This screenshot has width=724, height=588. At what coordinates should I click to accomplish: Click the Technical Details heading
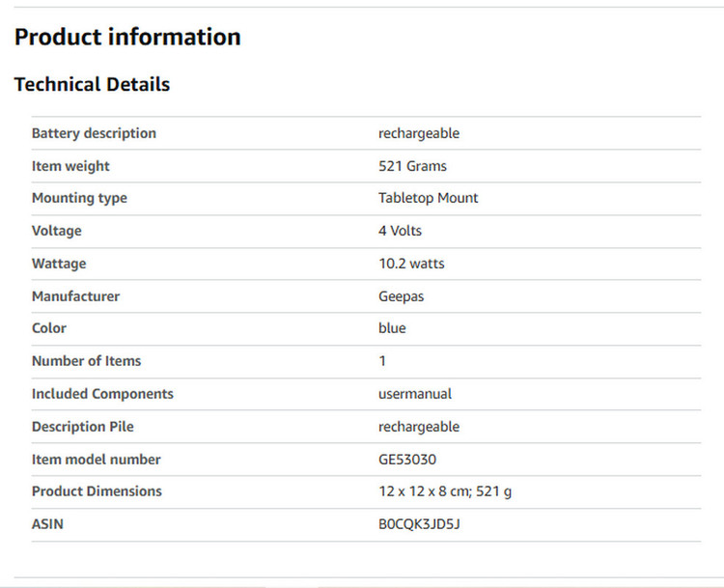coord(92,85)
